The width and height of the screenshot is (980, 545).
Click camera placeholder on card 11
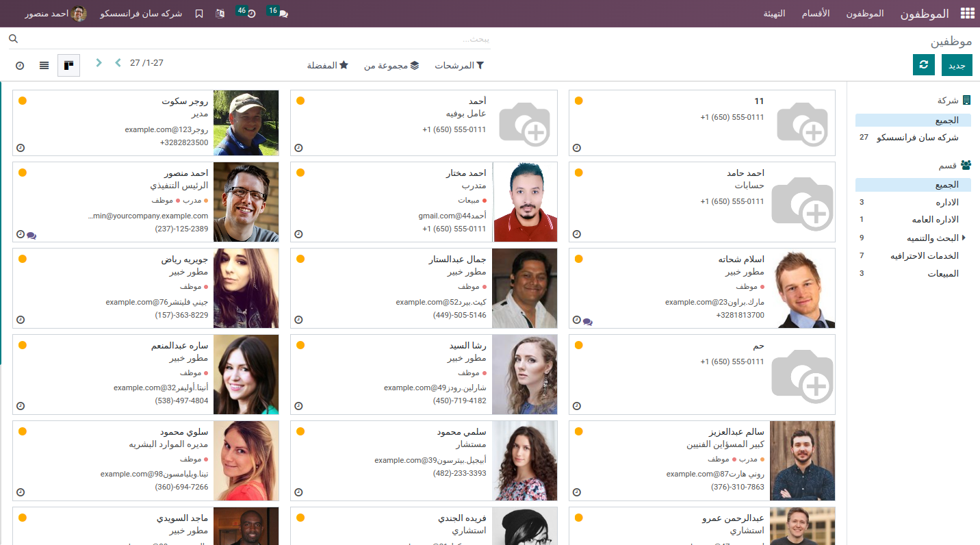803,123
